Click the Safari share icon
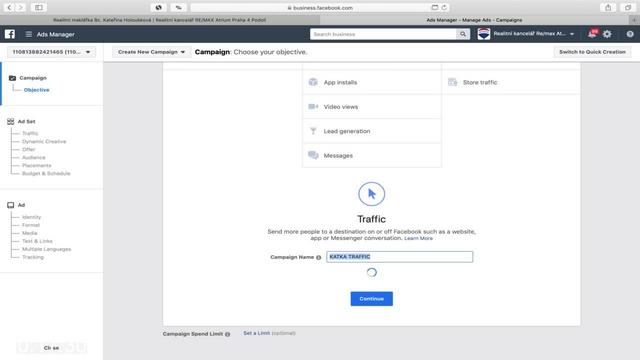This screenshot has width=640, height=360. click(x=608, y=7)
